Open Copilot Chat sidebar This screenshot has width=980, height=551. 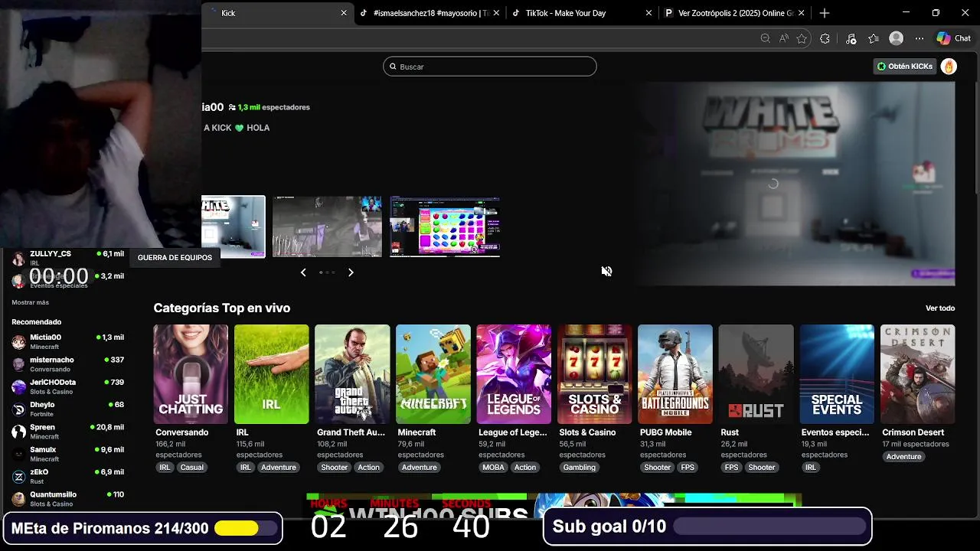pyautogui.click(x=954, y=38)
